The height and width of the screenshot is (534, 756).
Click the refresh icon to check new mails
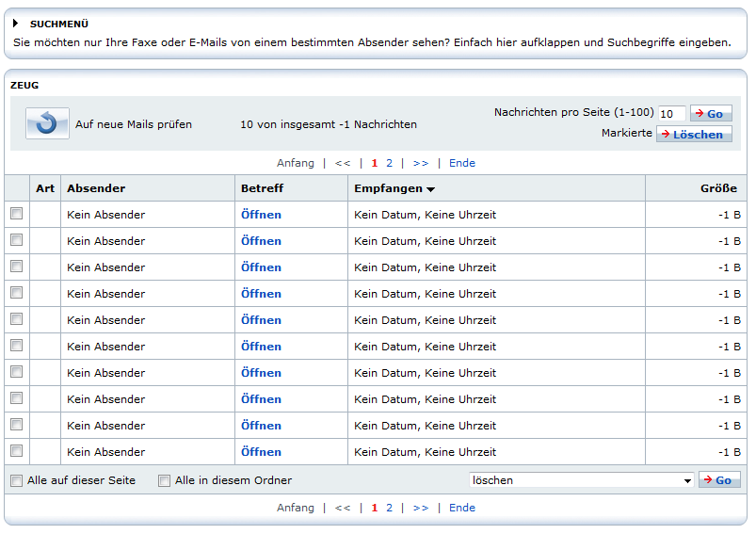[47, 123]
